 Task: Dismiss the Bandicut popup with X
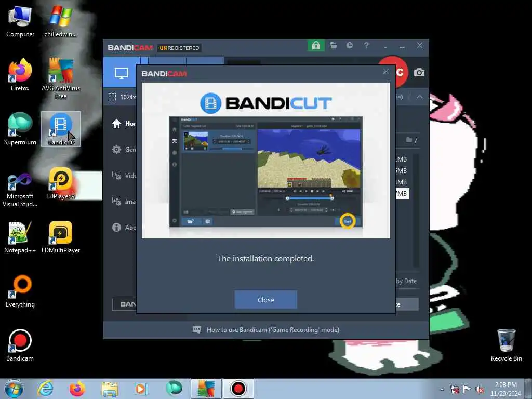386,71
